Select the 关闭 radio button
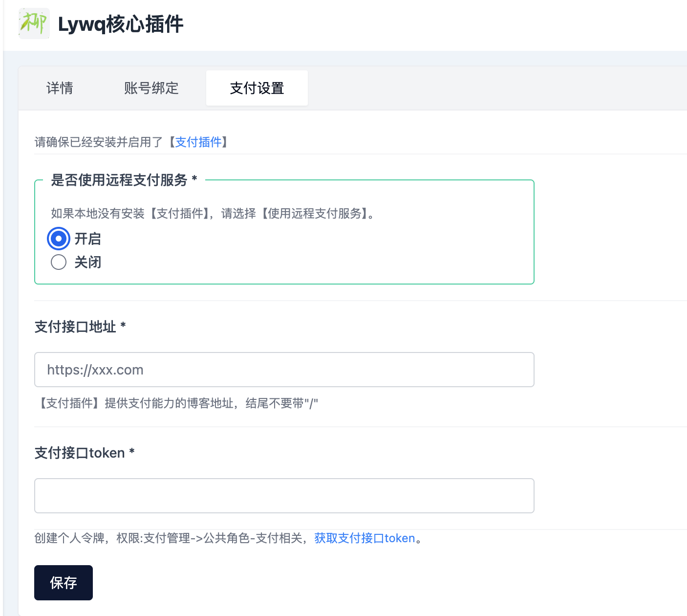Image resolution: width=687 pixels, height=616 pixels. click(58, 262)
